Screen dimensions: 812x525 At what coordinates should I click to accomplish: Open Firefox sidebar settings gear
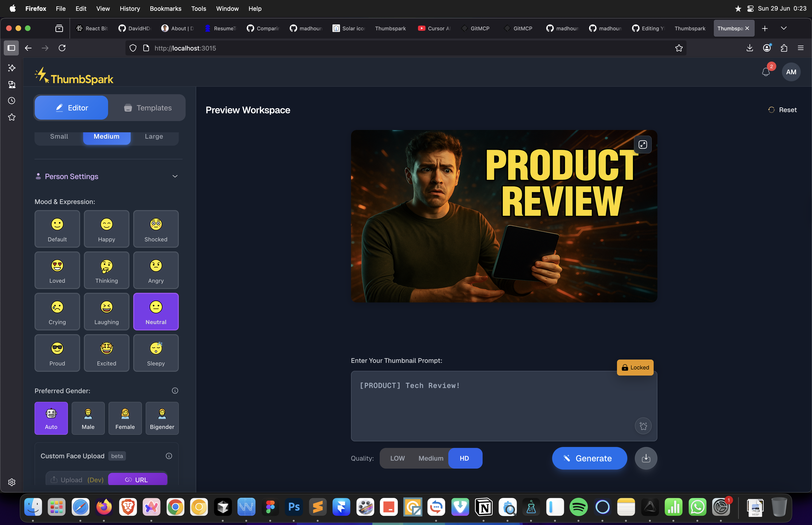click(12, 482)
